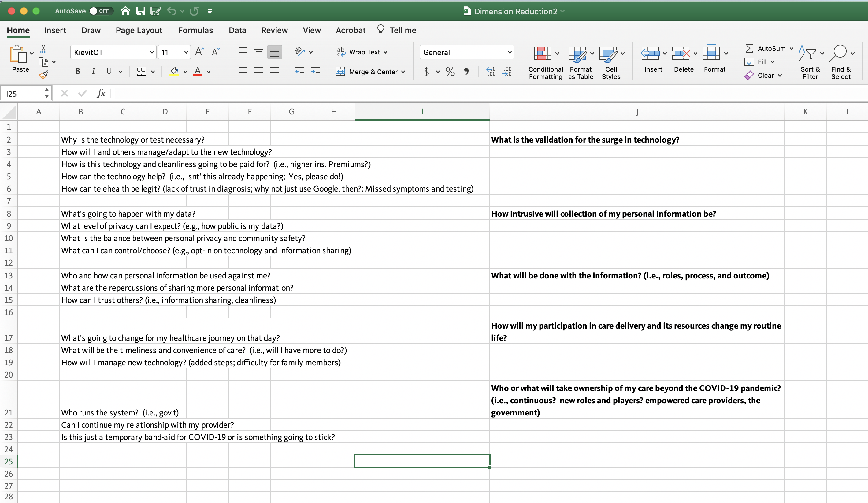
Task: Toggle bold formatting
Action: pos(77,71)
